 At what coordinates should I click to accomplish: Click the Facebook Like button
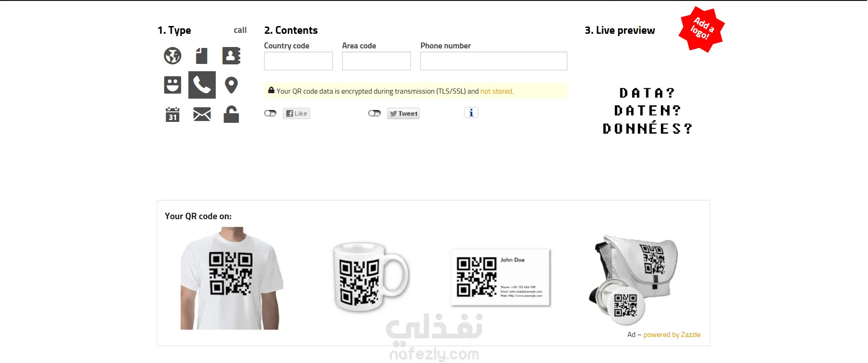(296, 114)
